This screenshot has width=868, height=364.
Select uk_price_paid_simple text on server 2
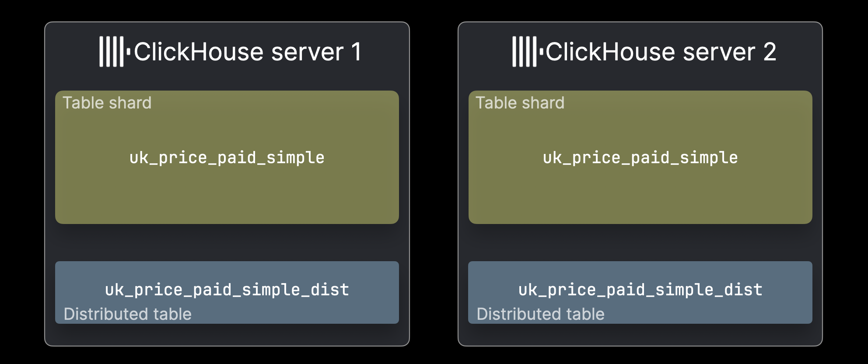click(x=640, y=157)
